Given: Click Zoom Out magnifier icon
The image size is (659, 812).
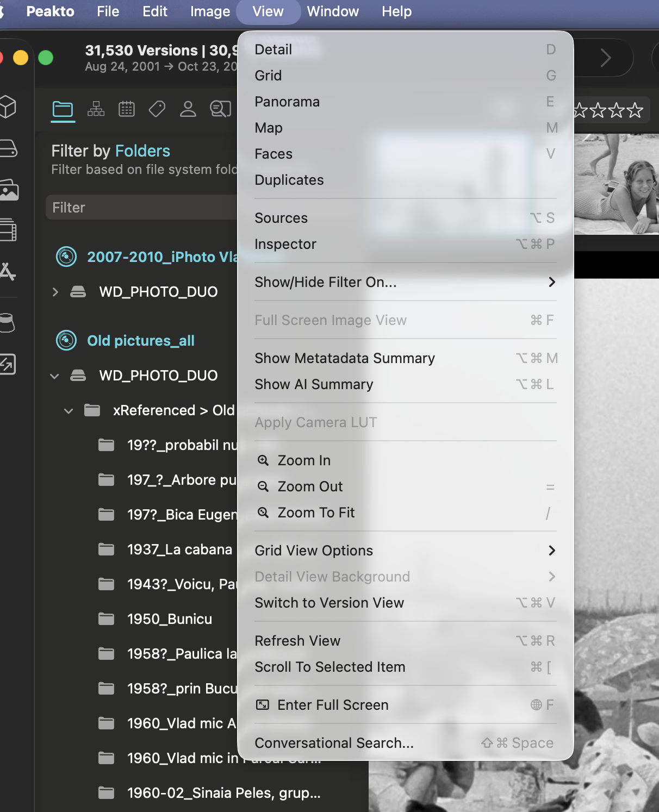Looking at the screenshot, I should pos(263,486).
